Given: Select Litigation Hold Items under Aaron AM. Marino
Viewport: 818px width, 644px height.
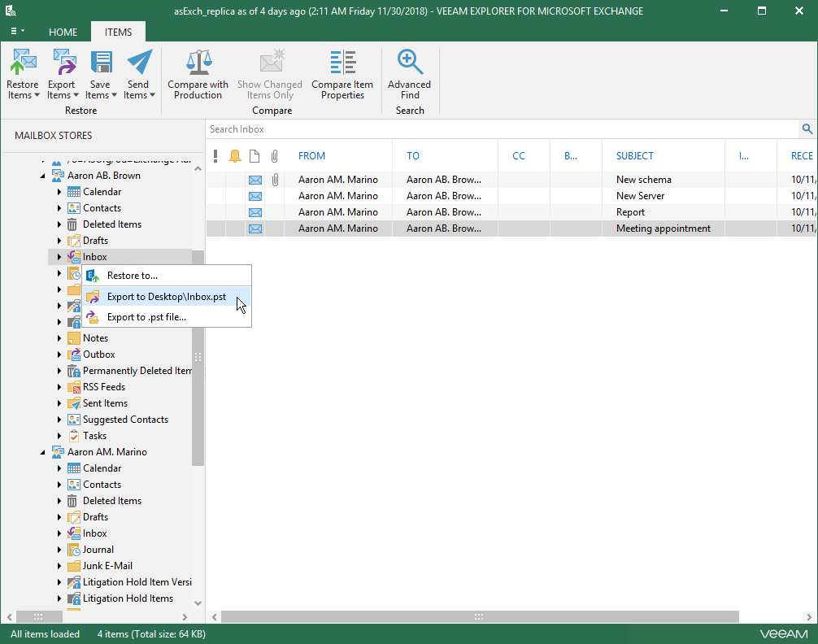Looking at the screenshot, I should (128, 598).
